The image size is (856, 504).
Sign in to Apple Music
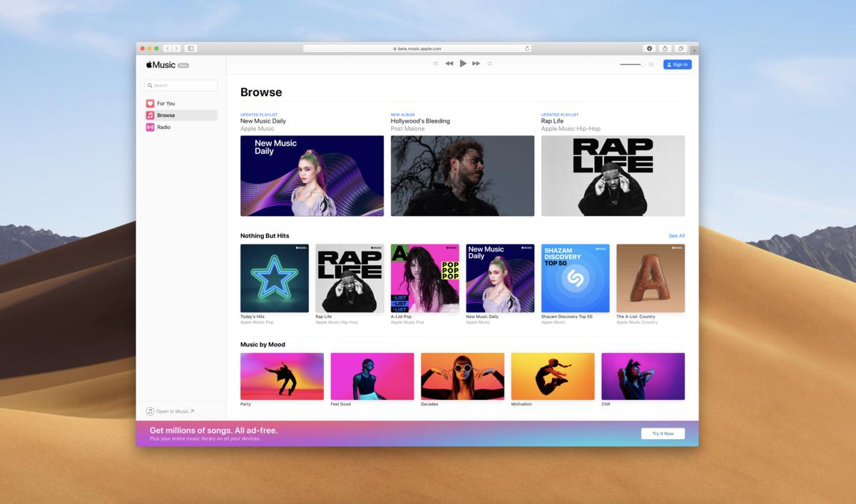point(678,64)
